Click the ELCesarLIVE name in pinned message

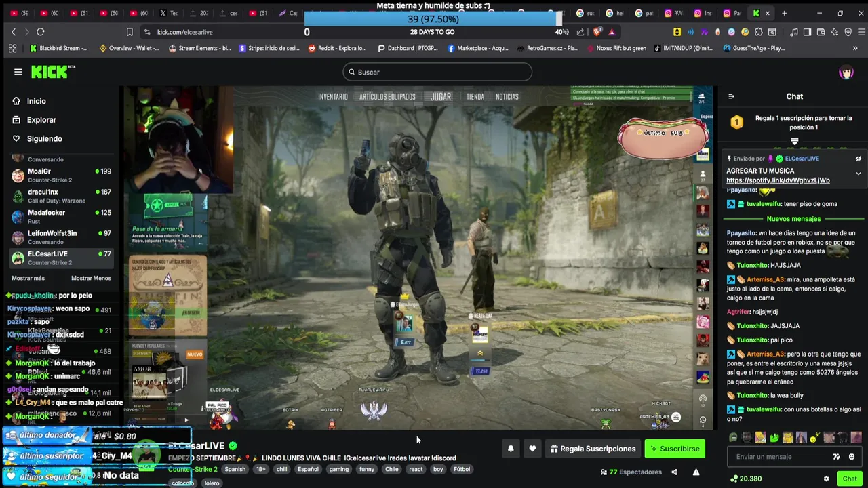[802, 159]
